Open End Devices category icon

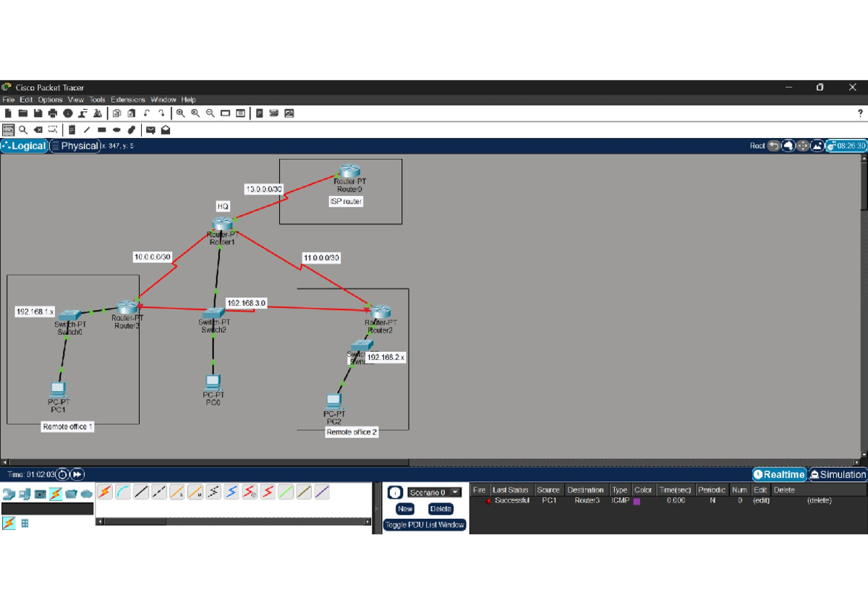[x=24, y=494]
